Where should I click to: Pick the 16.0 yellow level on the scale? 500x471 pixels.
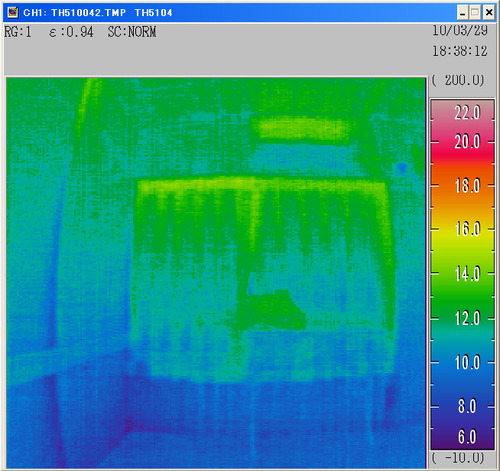tap(467, 229)
